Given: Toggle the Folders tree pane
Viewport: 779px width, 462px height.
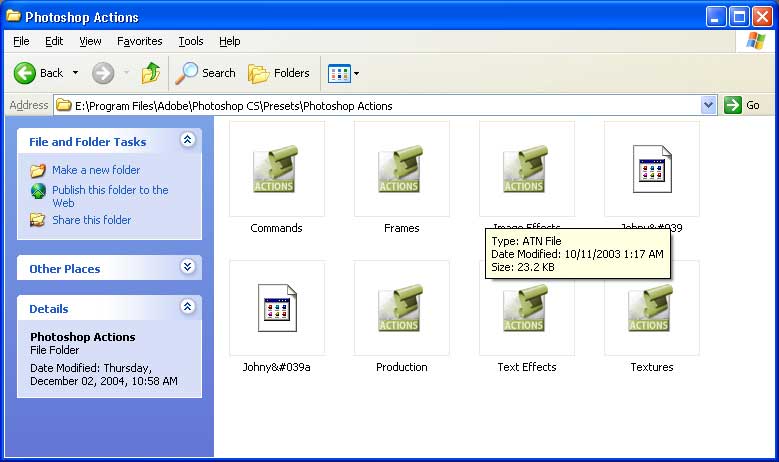Looking at the screenshot, I should pos(279,73).
